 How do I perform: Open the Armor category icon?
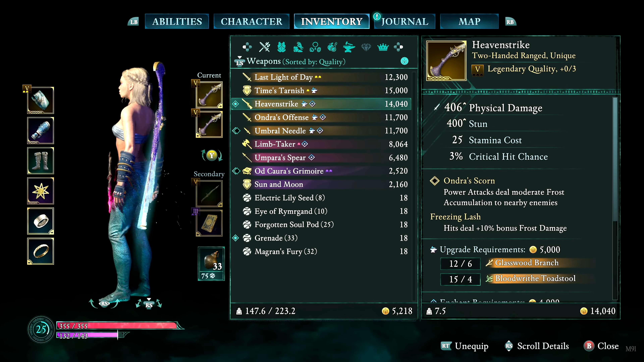click(x=282, y=47)
